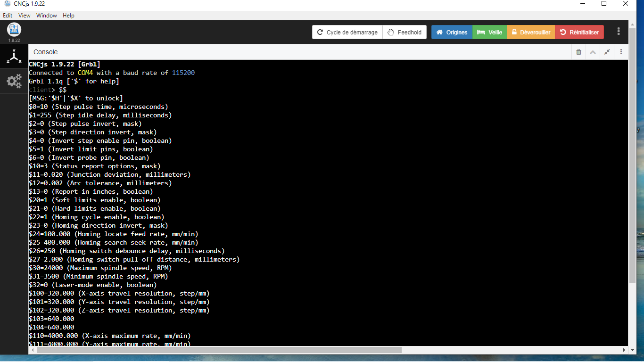Clear the console with trash icon
The height and width of the screenshot is (362, 644).
pos(579,52)
